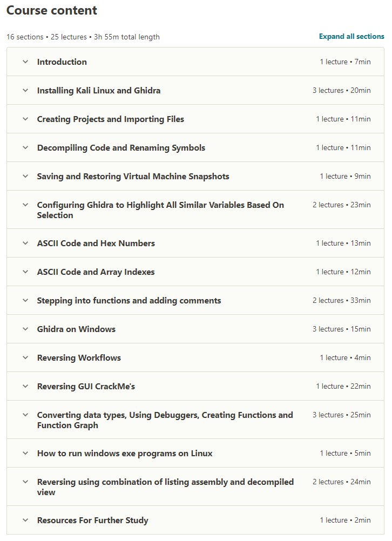Click chevron beside ASCII Code and Hex Numbers

25,244
